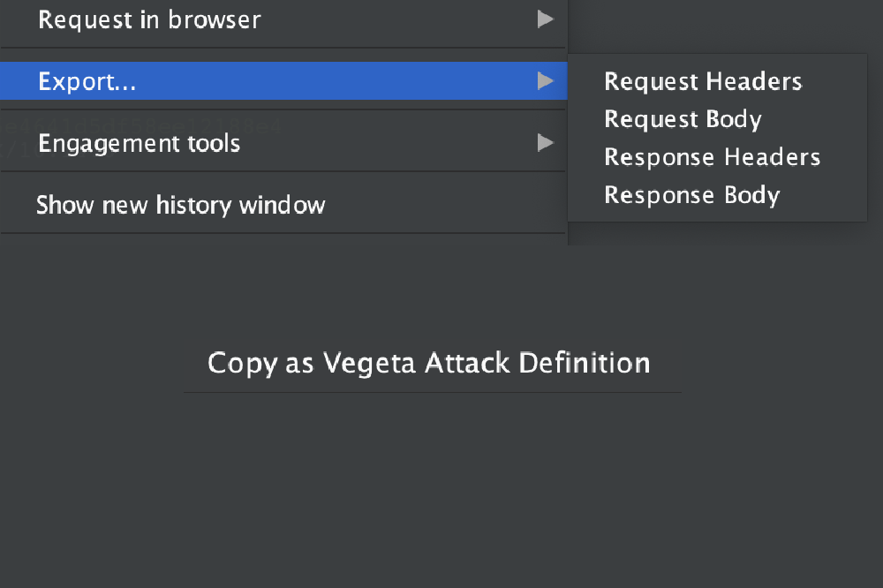The height and width of the screenshot is (588, 883).
Task: Copy request as Vegeta attack definition
Action: (429, 363)
